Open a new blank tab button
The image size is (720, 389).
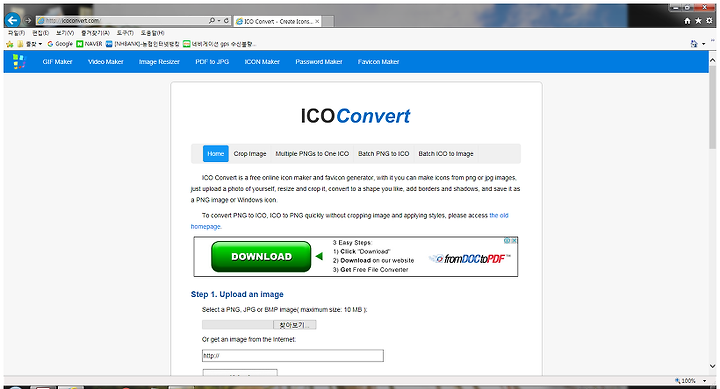click(x=328, y=21)
